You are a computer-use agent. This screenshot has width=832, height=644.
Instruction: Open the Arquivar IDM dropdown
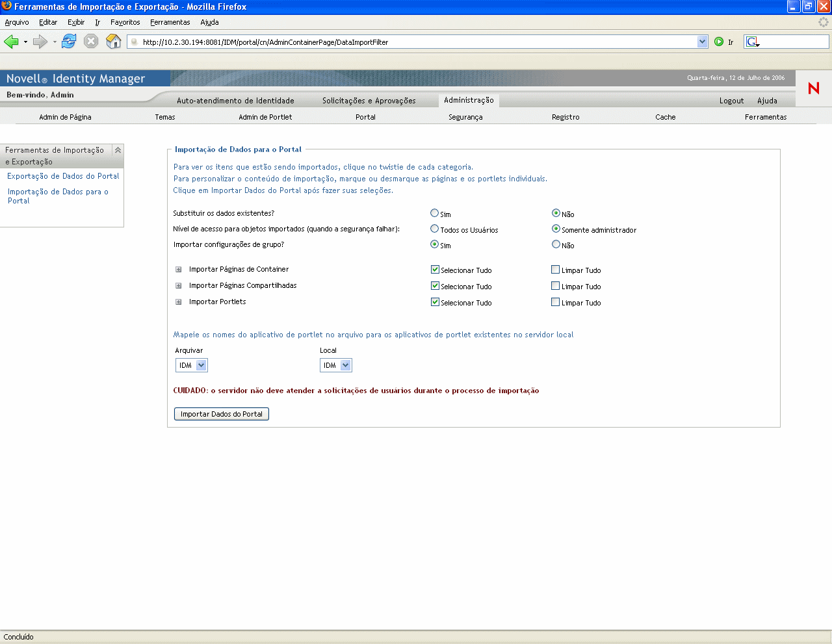click(192, 365)
